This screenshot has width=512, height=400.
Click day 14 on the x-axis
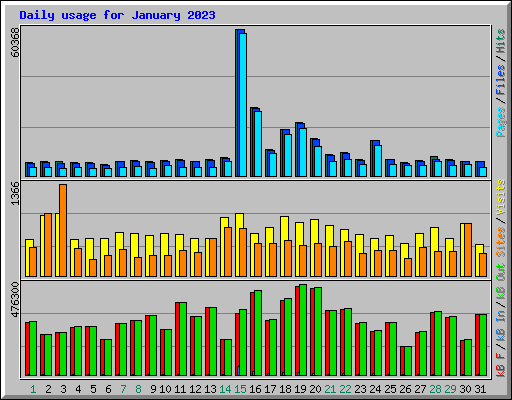click(x=225, y=389)
